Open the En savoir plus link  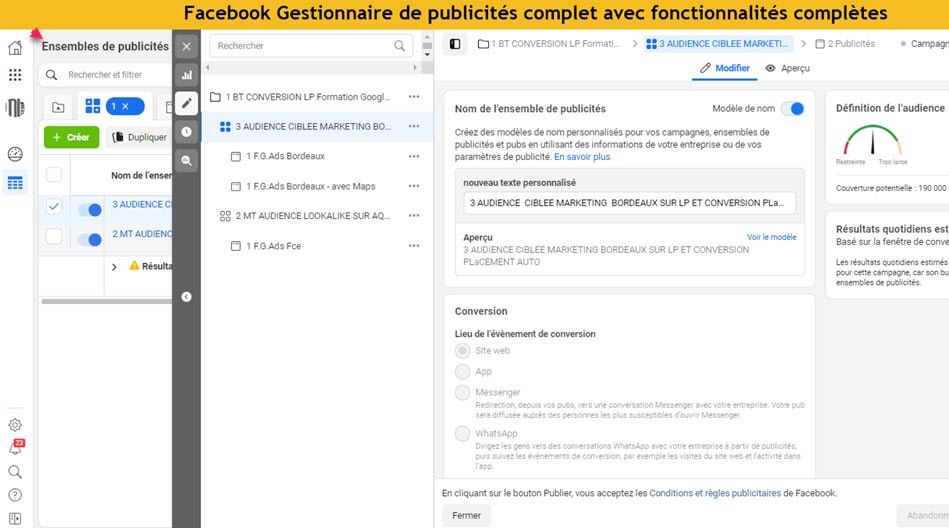point(582,157)
